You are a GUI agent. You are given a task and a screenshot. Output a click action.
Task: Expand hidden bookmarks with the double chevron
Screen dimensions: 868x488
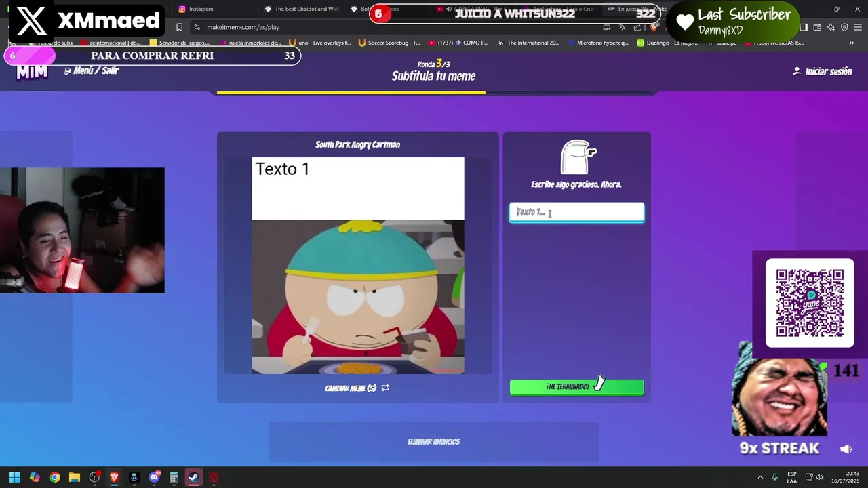(x=852, y=43)
